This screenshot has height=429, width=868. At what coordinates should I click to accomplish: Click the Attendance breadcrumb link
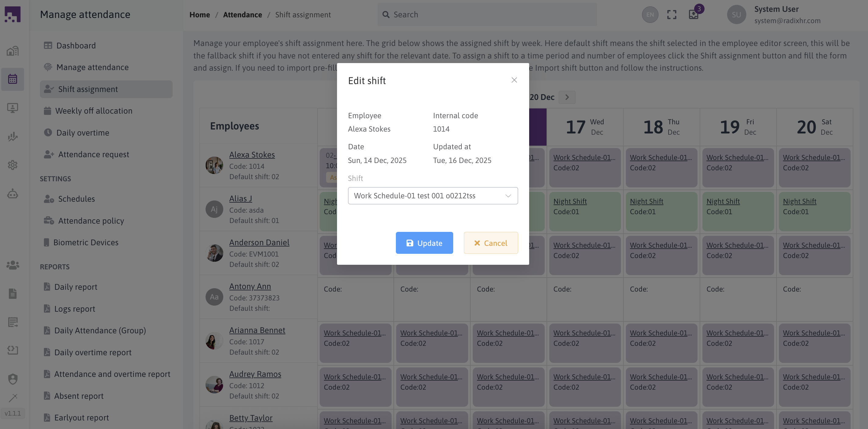click(x=242, y=15)
